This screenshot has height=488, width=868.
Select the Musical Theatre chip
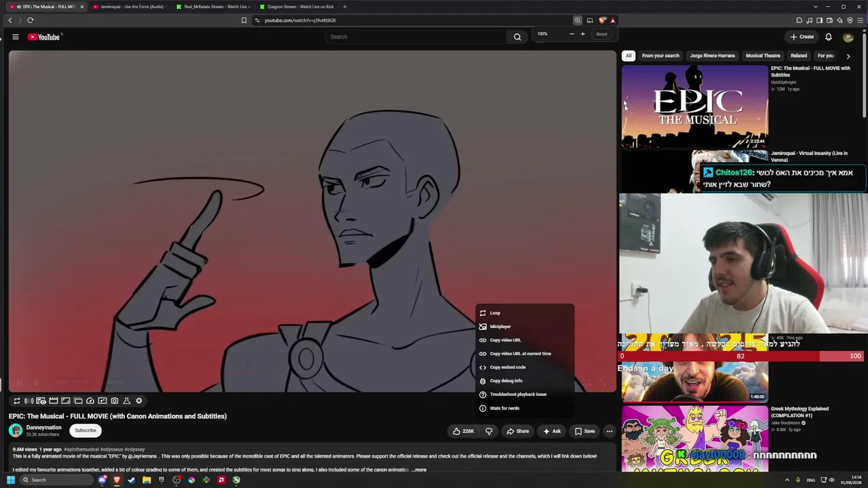coord(763,56)
